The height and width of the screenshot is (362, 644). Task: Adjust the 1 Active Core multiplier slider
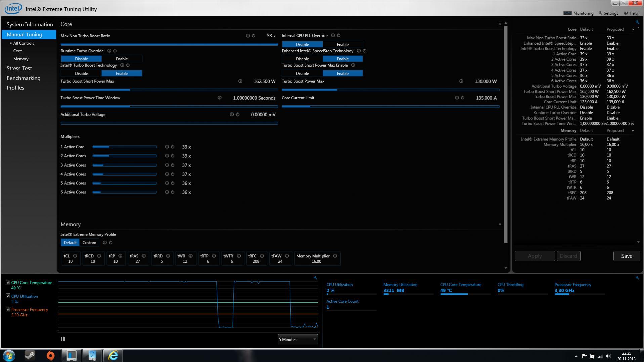(124, 147)
